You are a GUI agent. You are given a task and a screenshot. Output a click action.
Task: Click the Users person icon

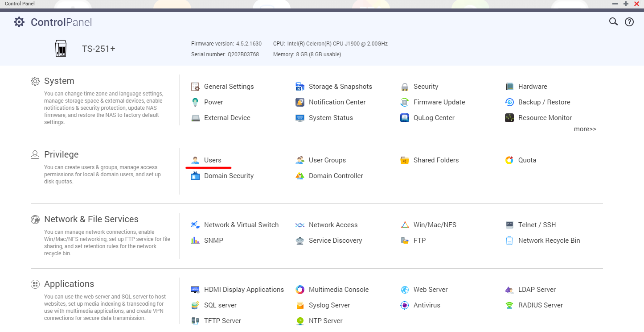[x=195, y=160]
